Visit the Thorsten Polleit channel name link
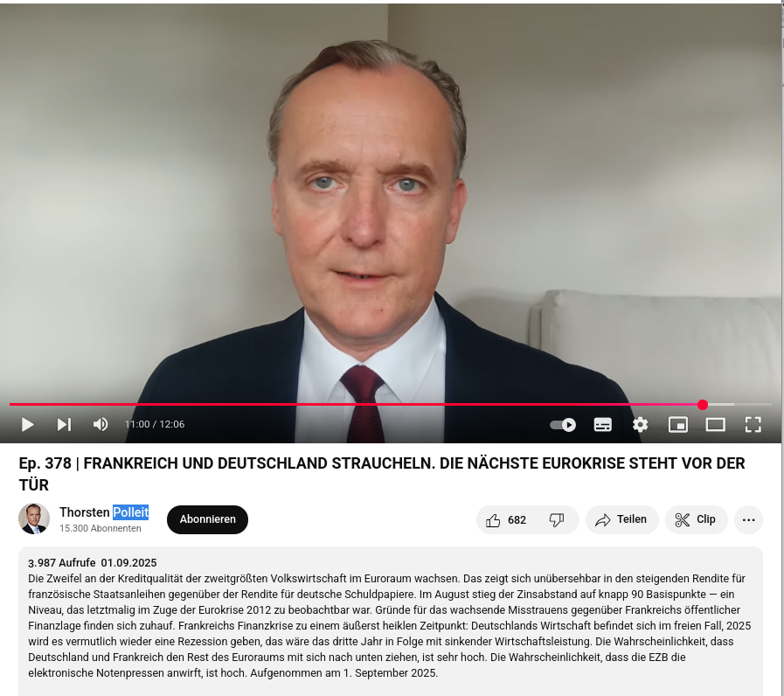This screenshot has height=696, width=784. pos(104,512)
